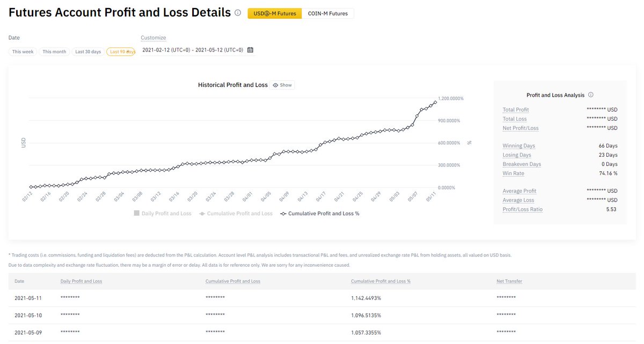Select the This week date filter
The height and width of the screenshot is (344, 644).
click(23, 52)
